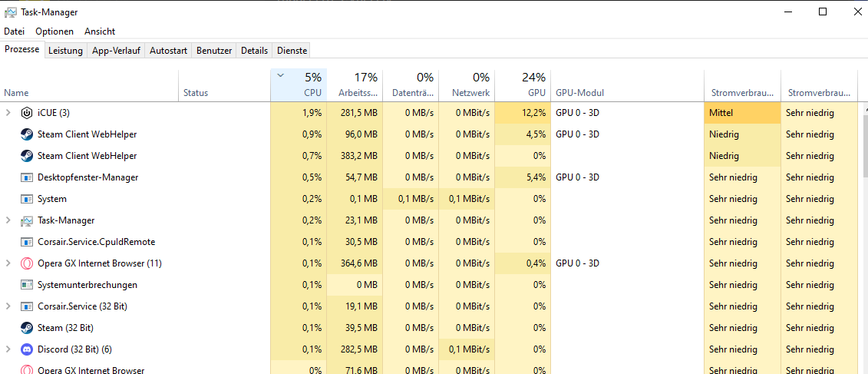Click the Systemunterbrechungen icon

click(x=27, y=285)
